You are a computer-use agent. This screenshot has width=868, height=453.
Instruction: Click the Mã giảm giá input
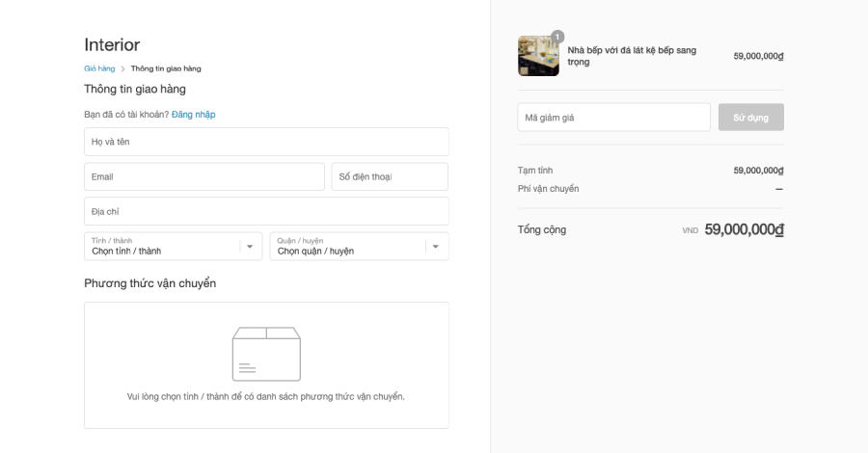pyautogui.click(x=614, y=118)
